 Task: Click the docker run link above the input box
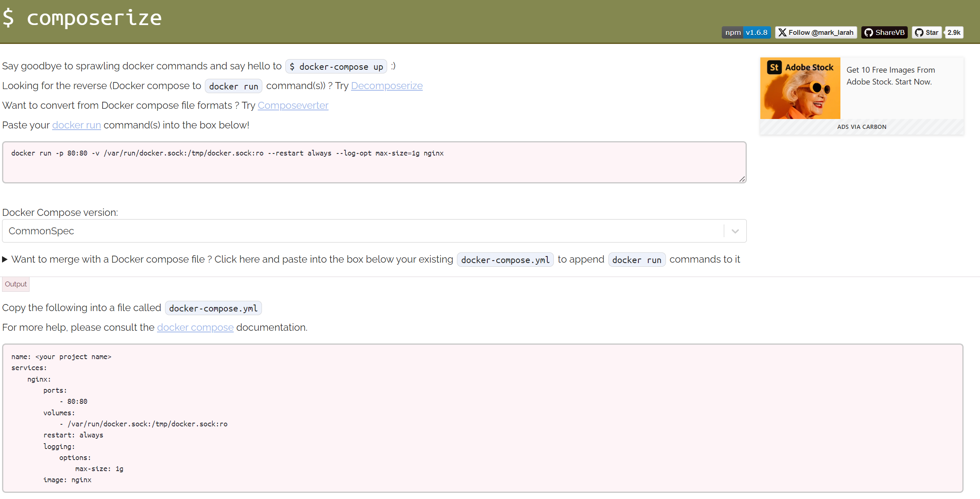pos(76,125)
